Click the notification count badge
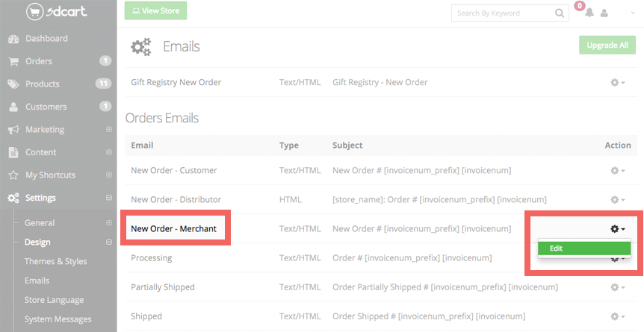Screen dimensions: 644x332 580,6
